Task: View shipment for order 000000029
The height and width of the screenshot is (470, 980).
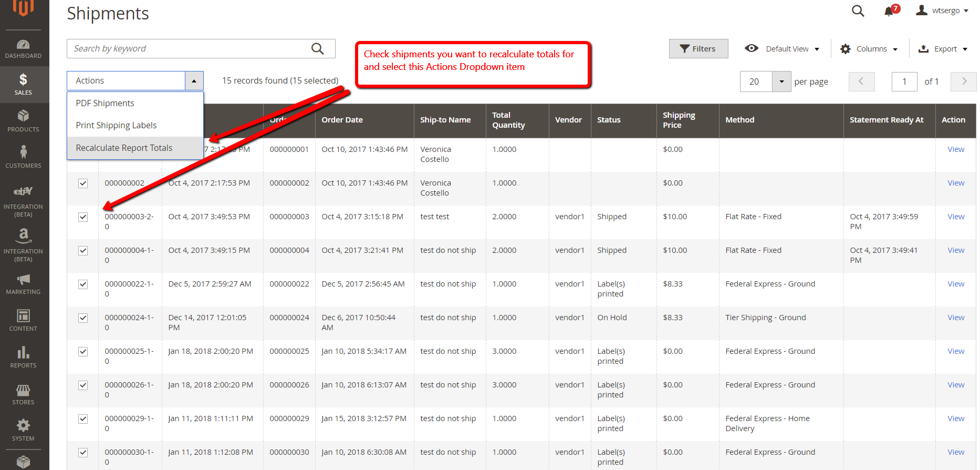Action: pos(955,418)
